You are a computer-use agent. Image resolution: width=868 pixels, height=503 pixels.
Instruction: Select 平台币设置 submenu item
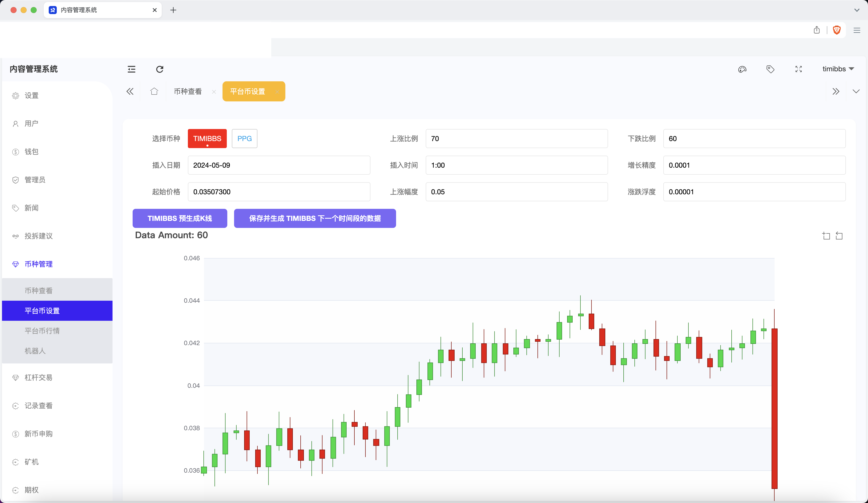[x=57, y=310]
